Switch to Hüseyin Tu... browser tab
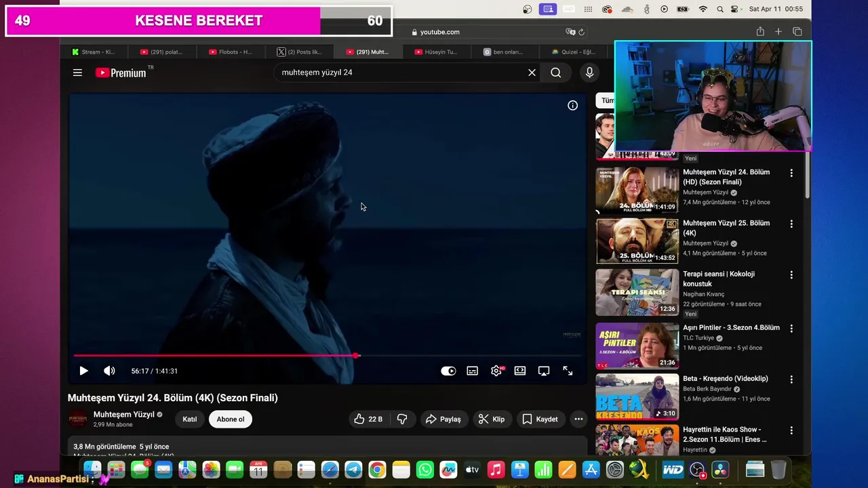This screenshot has width=868, height=488. click(436, 52)
